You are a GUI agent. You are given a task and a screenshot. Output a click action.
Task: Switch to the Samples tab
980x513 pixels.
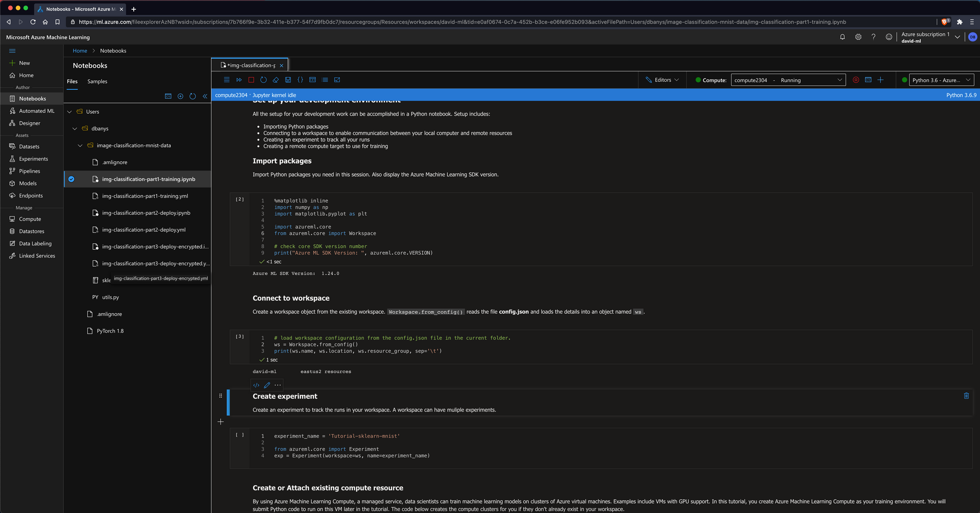point(97,81)
